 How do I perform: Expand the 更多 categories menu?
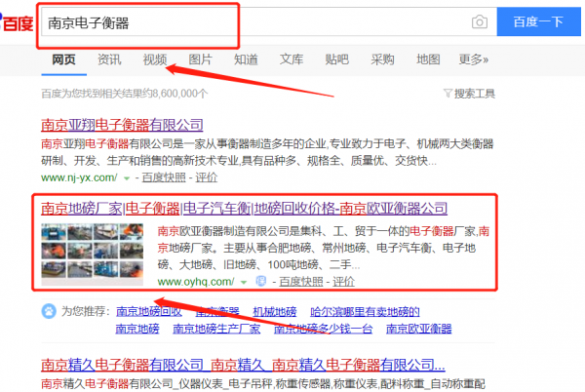point(472,59)
